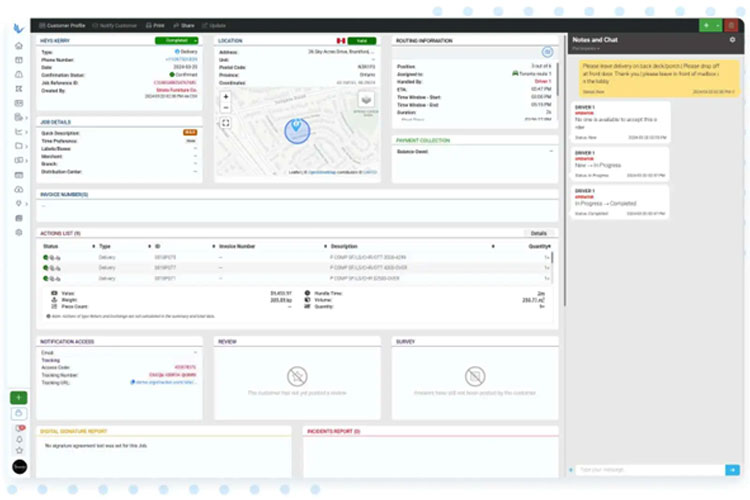Click the sidebar building icon
The height and width of the screenshot is (500, 750).
(19, 218)
